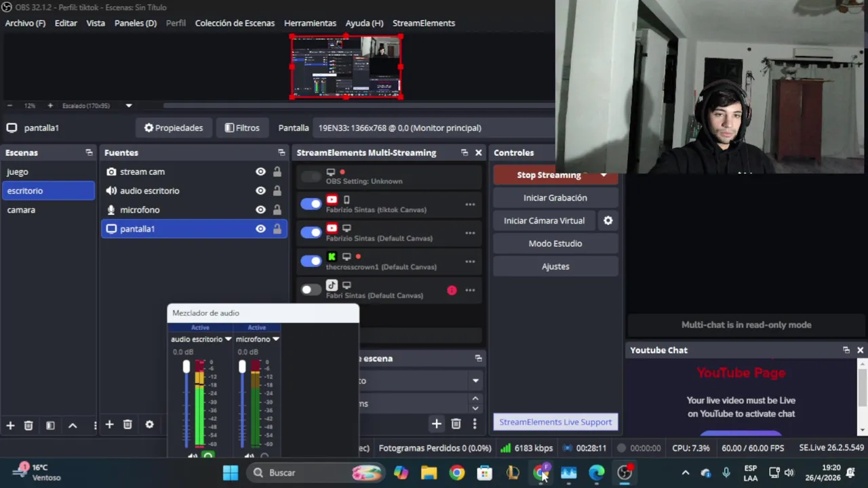Delete transition using its trash icon
The image size is (868, 488).
(x=456, y=424)
